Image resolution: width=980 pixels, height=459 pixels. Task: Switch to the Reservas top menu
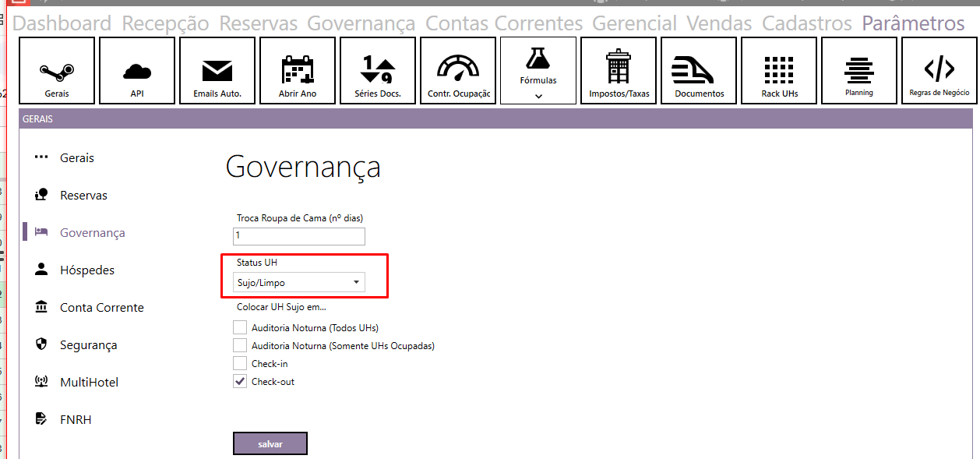coord(258,23)
